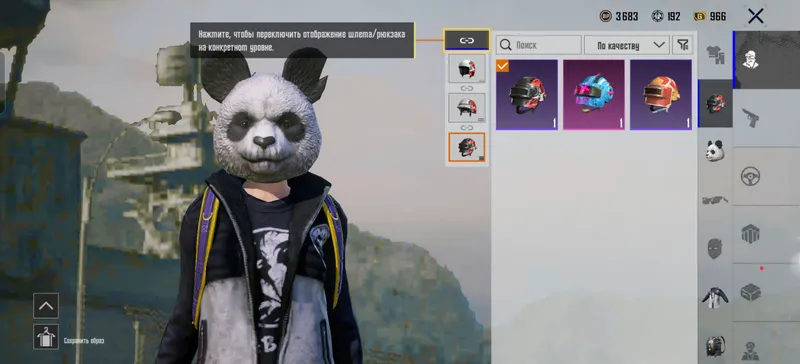This screenshot has width=800, height=364.
Task: Open the face mask category
Action: pyautogui.click(x=715, y=248)
